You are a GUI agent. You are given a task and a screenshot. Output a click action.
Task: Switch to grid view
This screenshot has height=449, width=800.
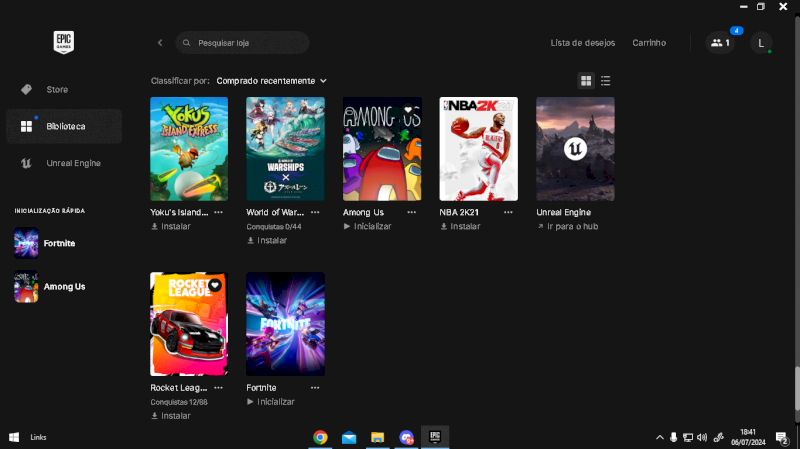pyautogui.click(x=586, y=81)
